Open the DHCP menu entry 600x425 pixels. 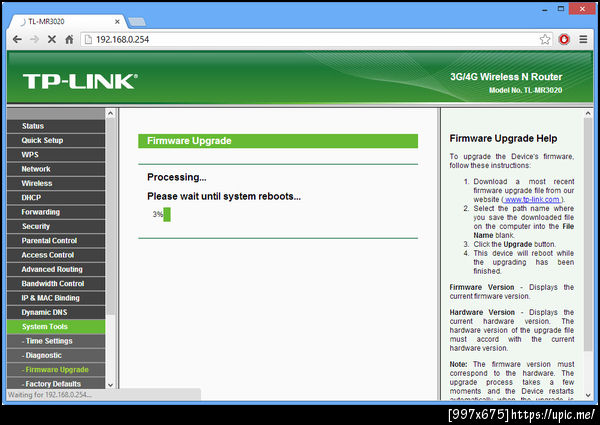click(56, 198)
